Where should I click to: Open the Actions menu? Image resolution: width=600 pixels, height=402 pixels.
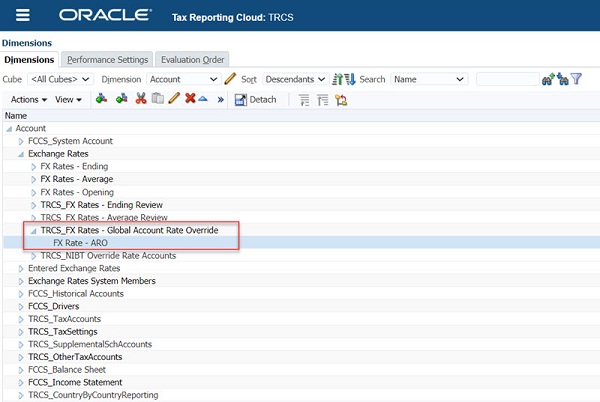(x=29, y=100)
